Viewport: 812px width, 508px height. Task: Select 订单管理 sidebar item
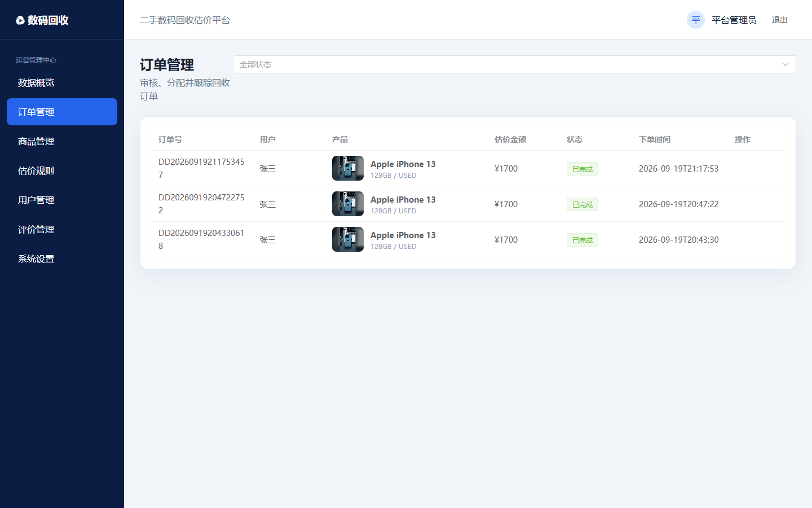(x=62, y=112)
